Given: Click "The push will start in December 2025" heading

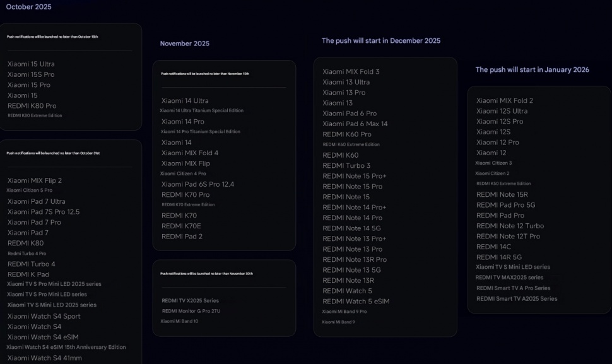Looking at the screenshot, I should pyautogui.click(x=381, y=40).
